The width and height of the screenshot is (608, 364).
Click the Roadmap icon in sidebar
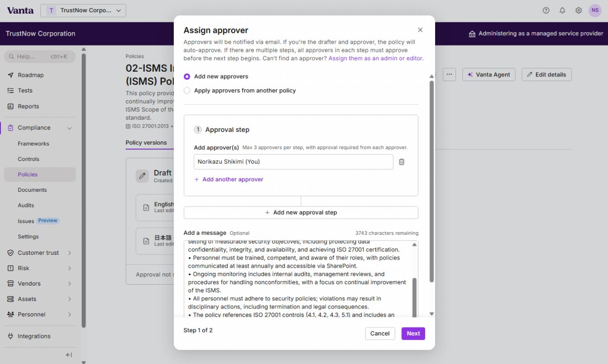coord(10,75)
